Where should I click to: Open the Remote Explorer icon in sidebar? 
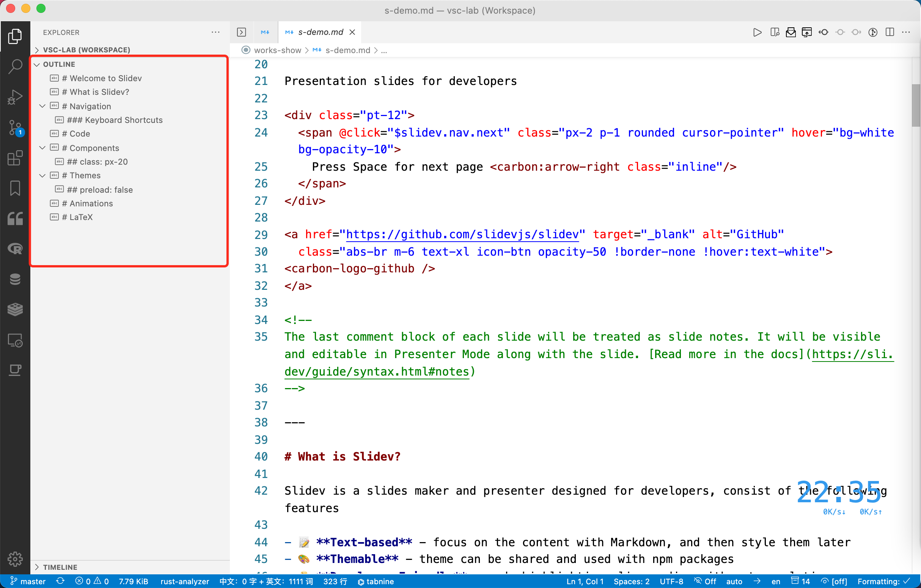pos(15,340)
